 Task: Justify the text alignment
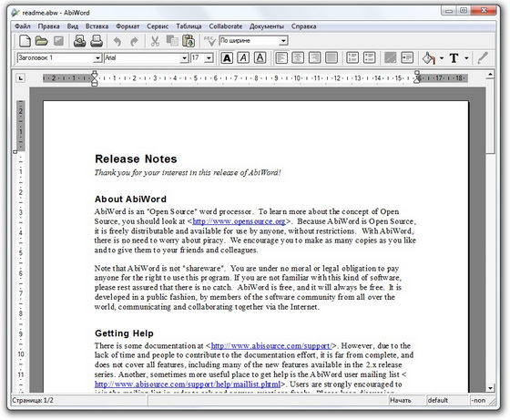tap(331, 58)
